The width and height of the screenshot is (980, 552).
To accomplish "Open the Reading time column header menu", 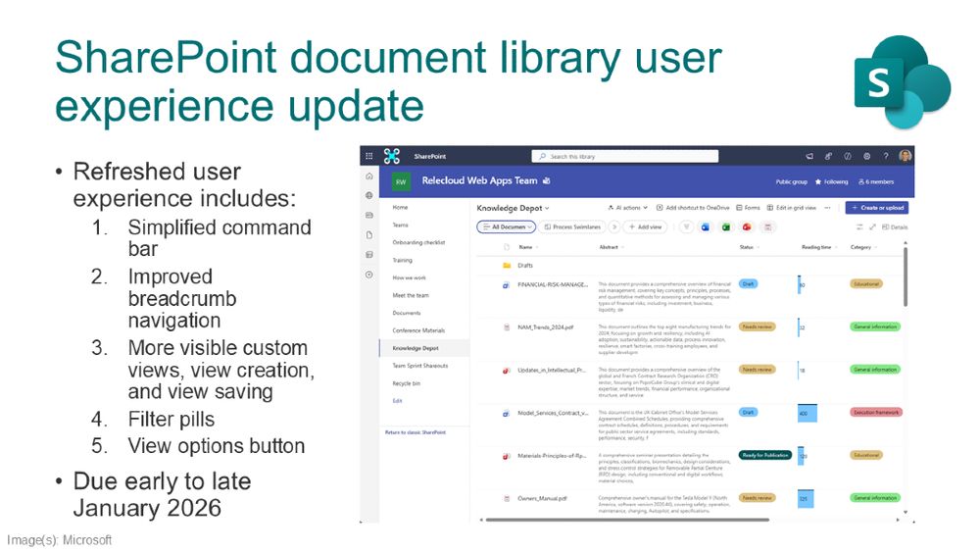I will (819, 247).
